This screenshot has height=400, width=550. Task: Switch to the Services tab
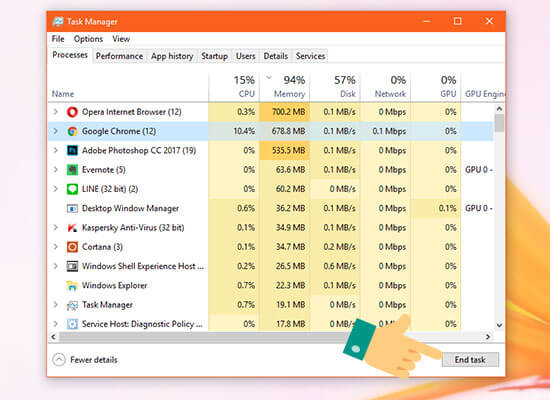coord(310,56)
